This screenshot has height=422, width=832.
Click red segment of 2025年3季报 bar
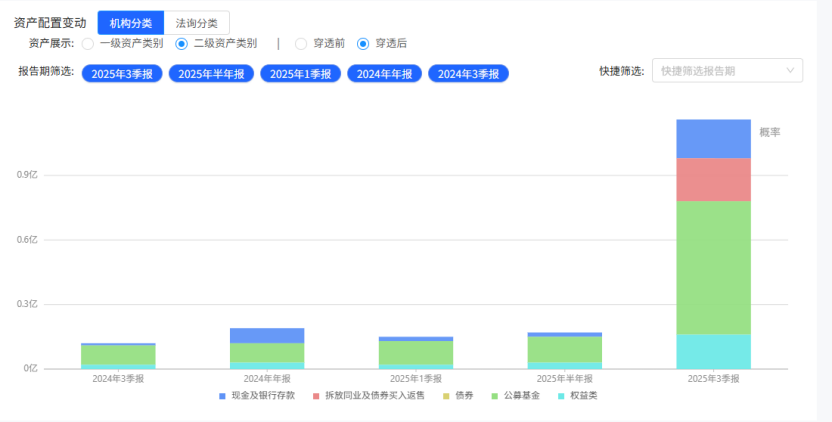point(713,179)
